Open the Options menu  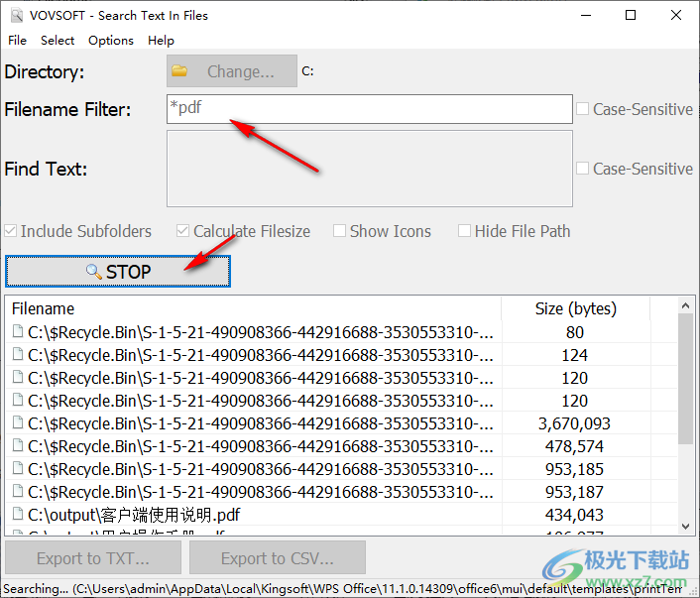tap(111, 41)
